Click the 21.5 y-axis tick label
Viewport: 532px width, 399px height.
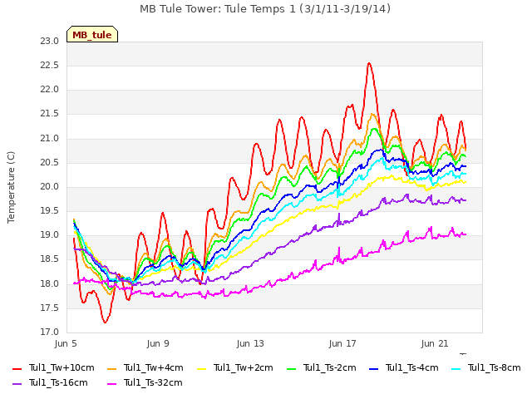(50, 114)
